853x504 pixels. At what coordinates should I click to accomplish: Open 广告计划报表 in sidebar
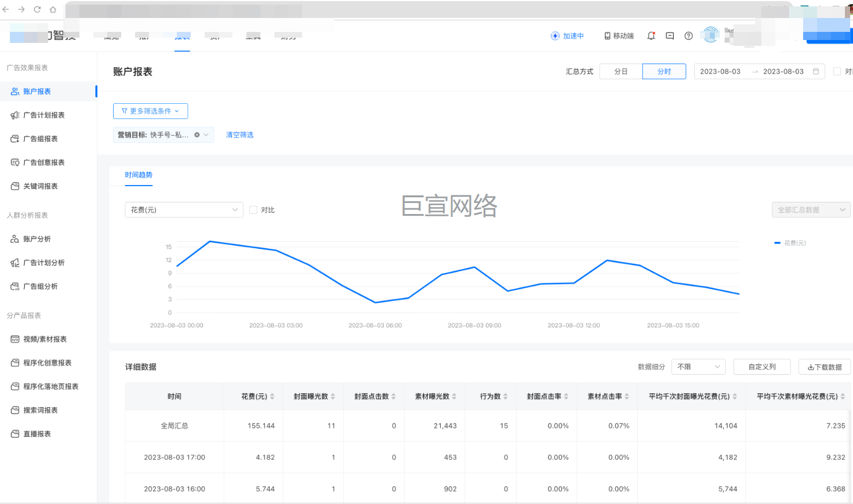click(x=43, y=115)
